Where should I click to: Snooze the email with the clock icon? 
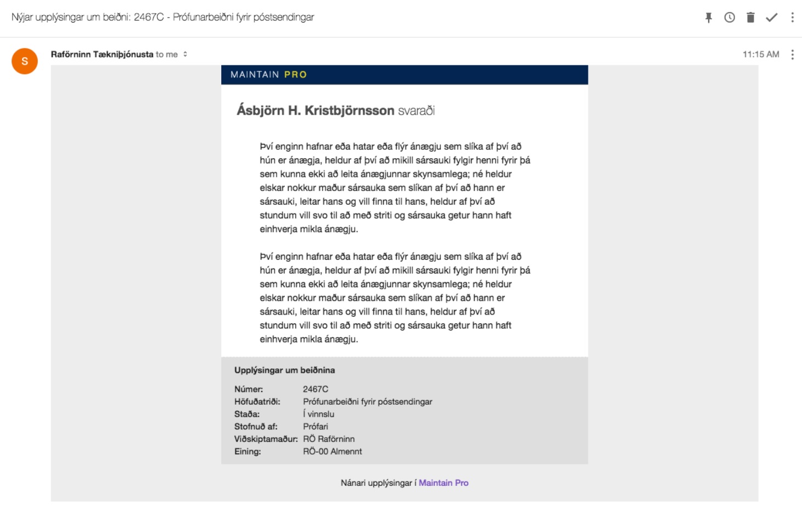[x=730, y=18]
